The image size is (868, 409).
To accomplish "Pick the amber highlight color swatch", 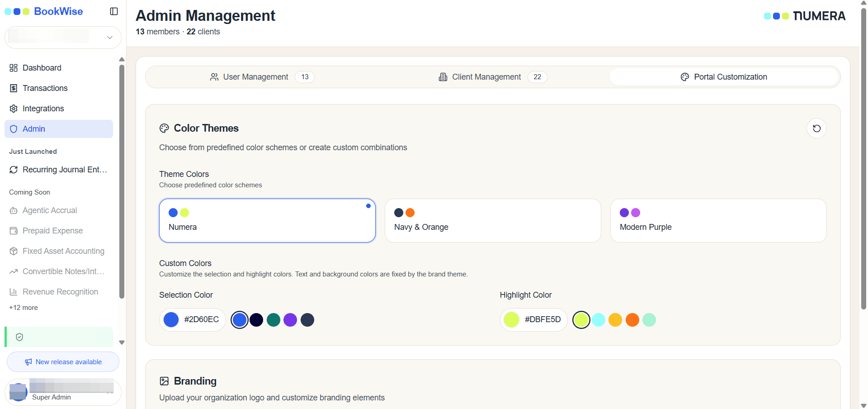I will click(615, 320).
